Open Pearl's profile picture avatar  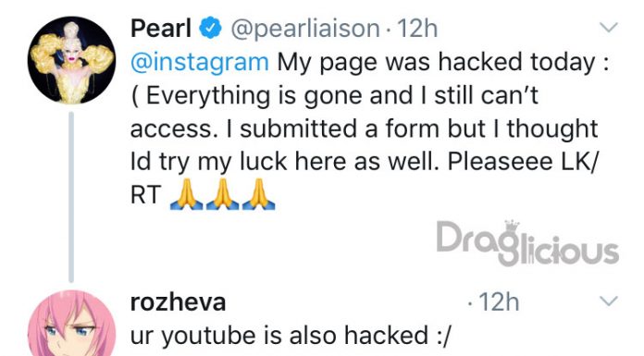[x=71, y=60]
